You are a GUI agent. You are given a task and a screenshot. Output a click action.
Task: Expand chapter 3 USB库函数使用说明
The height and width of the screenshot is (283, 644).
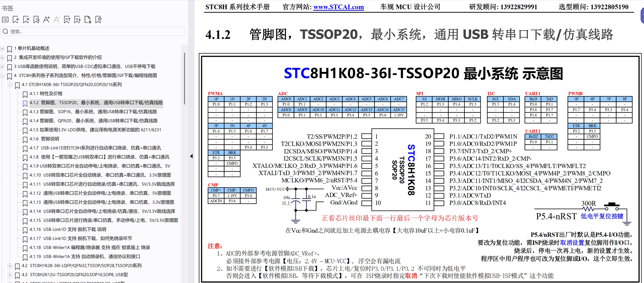coord(2,67)
